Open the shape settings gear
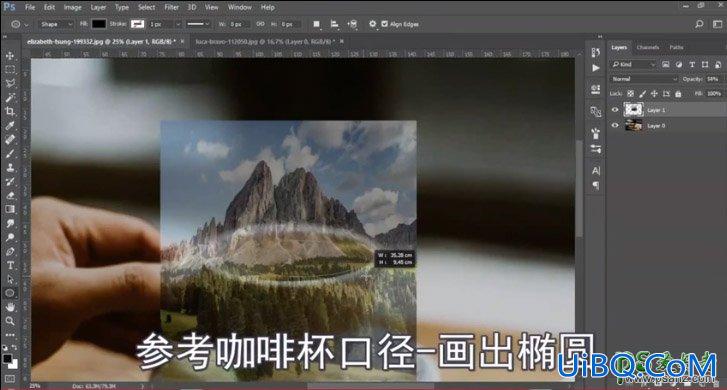This screenshot has width=727, height=390. tap(372, 24)
